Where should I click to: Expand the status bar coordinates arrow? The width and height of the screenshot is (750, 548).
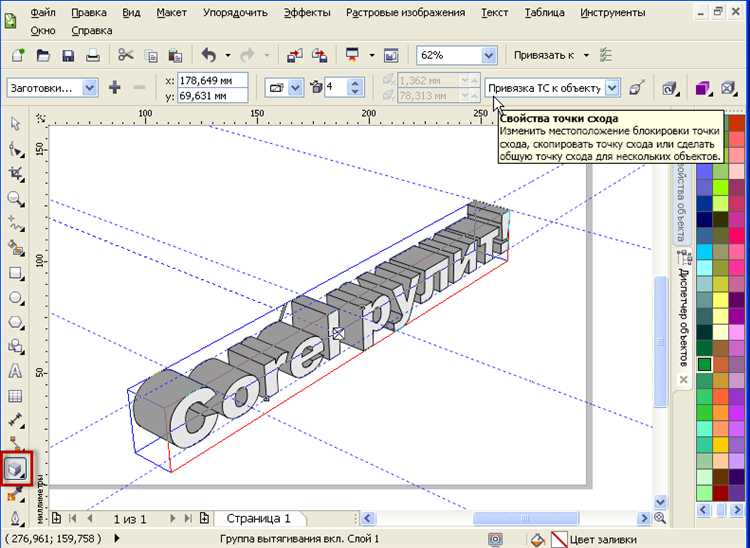117,538
